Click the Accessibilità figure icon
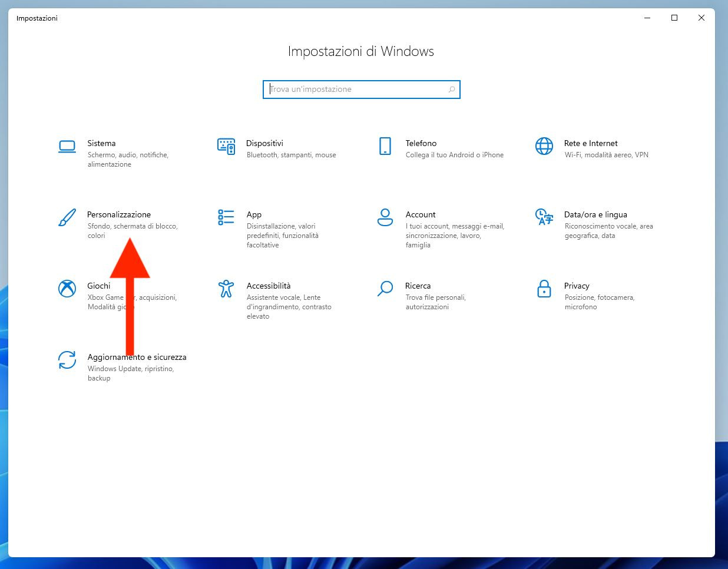The height and width of the screenshot is (569, 728). (226, 289)
